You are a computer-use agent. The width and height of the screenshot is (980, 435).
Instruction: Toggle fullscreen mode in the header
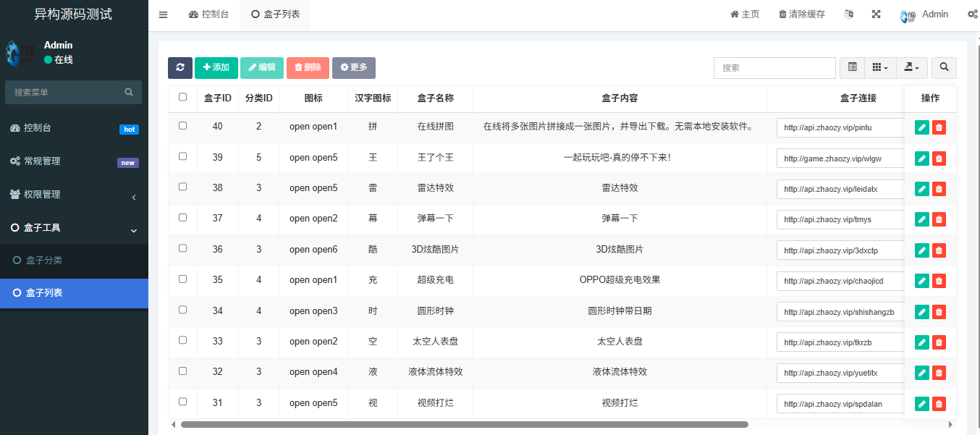pos(876,14)
